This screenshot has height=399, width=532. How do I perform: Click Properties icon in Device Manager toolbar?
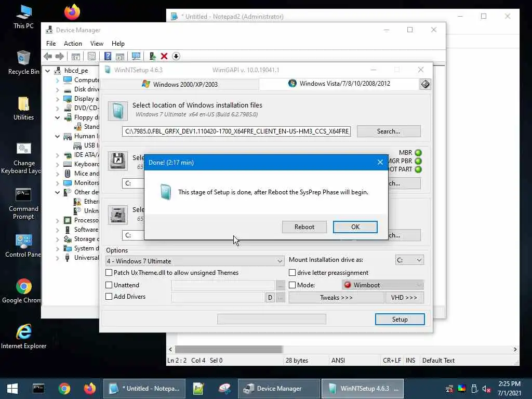91,56
